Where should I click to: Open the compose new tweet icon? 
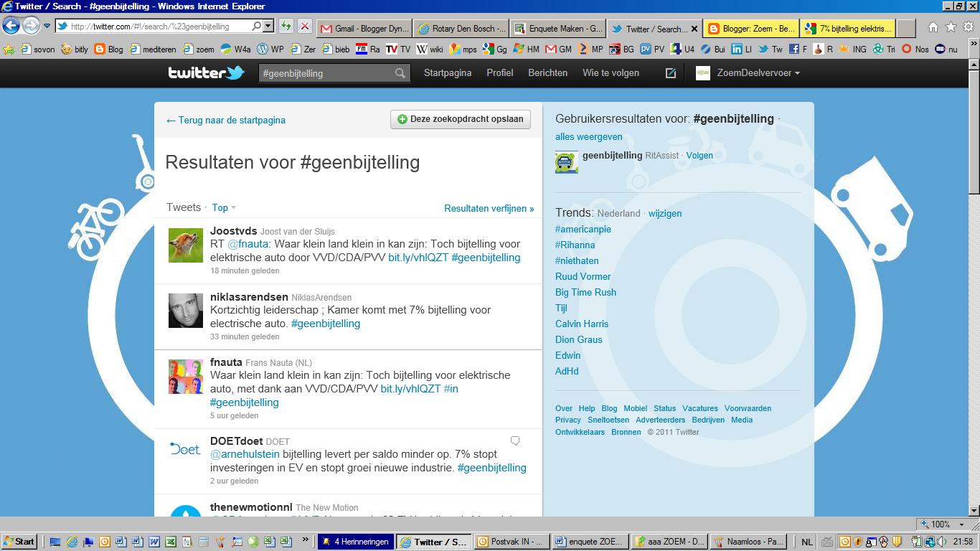tap(670, 72)
